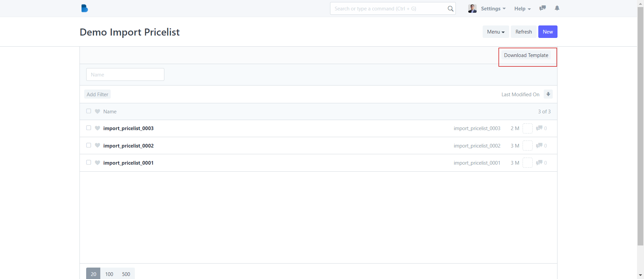
Task: Like import_pricelist_0002 with heart icon
Action: (x=98, y=146)
